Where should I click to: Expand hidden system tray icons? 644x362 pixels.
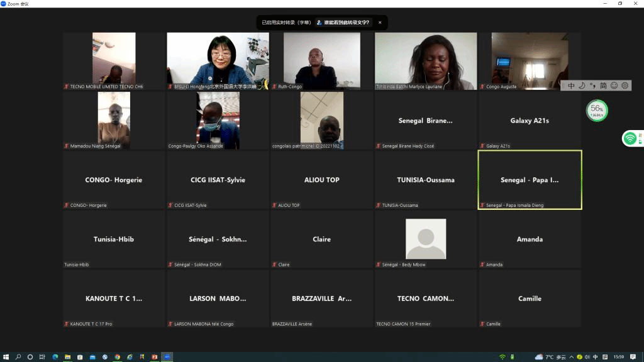[571, 357]
